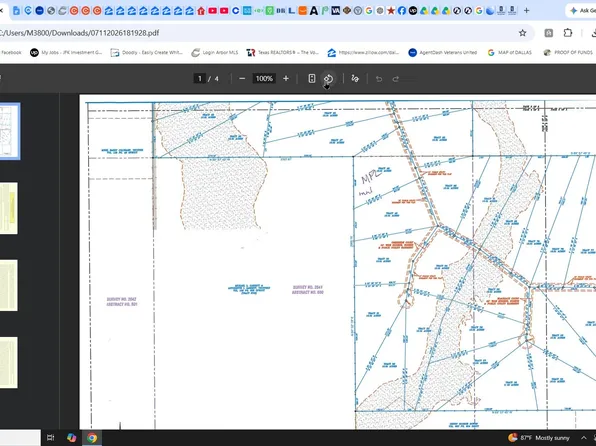This screenshot has width=596, height=446.
Task: Open the MAP of DALLAS bookmark
Action: click(510, 52)
